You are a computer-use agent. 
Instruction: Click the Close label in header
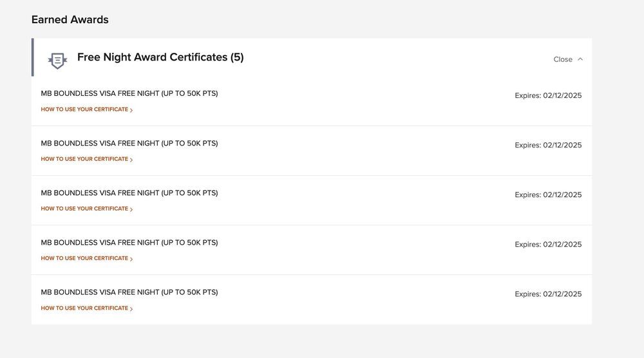coord(562,59)
